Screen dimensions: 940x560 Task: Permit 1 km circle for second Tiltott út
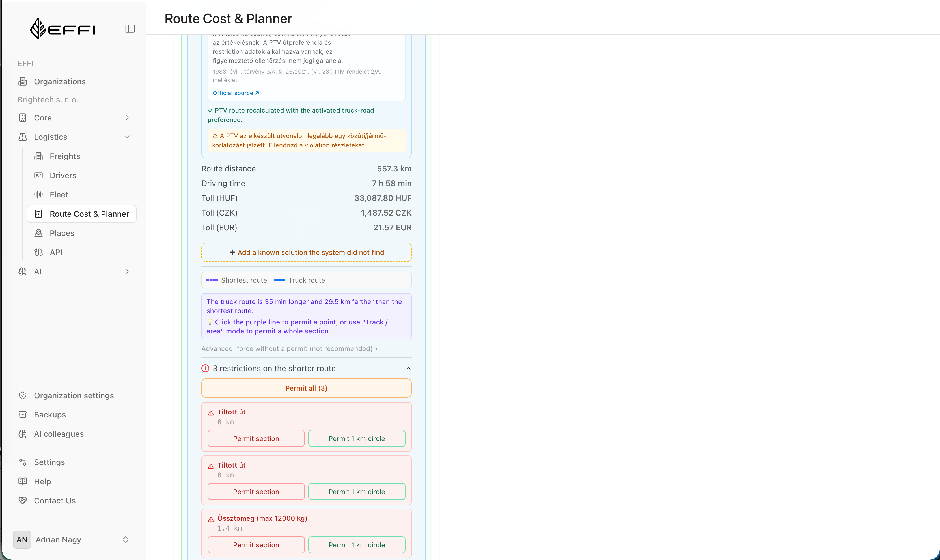[357, 492]
